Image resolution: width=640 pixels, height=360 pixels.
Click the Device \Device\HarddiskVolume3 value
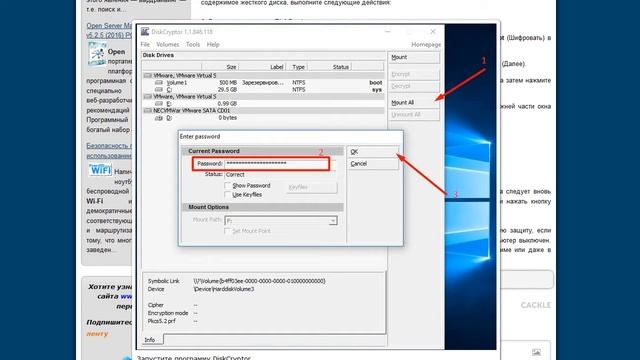(x=224, y=289)
